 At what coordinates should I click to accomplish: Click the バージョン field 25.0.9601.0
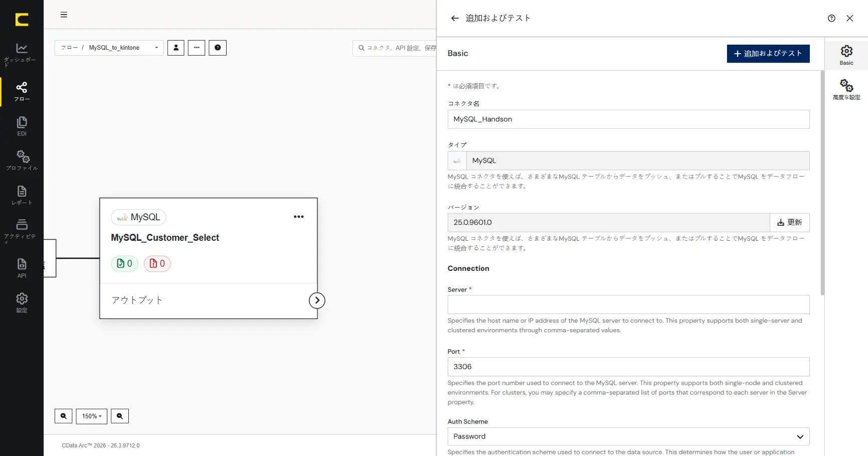point(609,222)
